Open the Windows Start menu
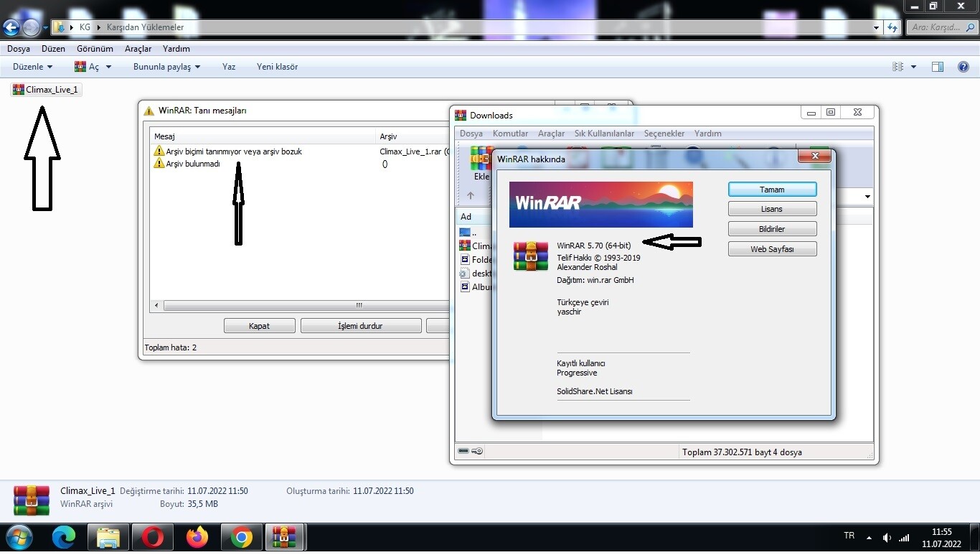This screenshot has width=980, height=555. tap(18, 536)
